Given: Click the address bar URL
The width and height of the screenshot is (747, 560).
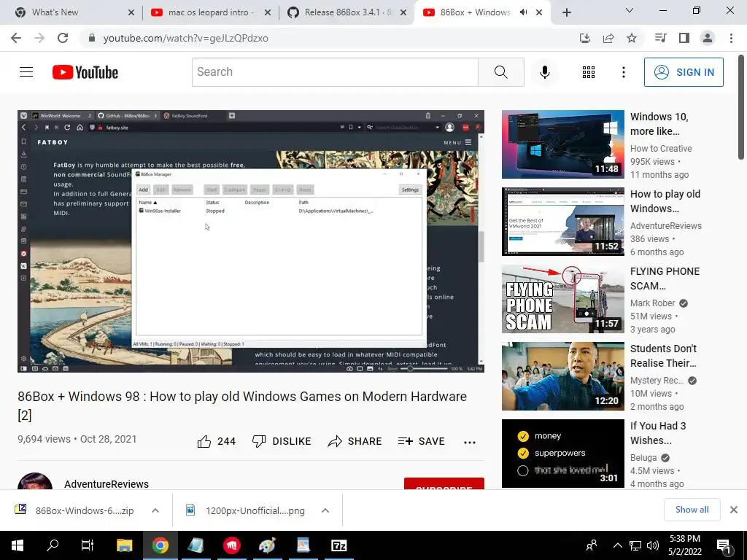Looking at the screenshot, I should pyautogui.click(x=186, y=38).
